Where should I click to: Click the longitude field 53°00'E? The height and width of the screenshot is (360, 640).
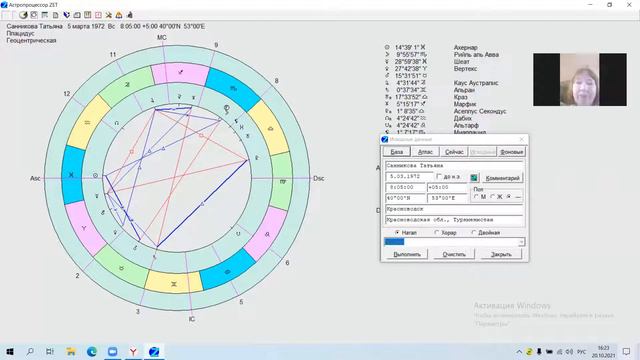pyautogui.click(x=447, y=198)
